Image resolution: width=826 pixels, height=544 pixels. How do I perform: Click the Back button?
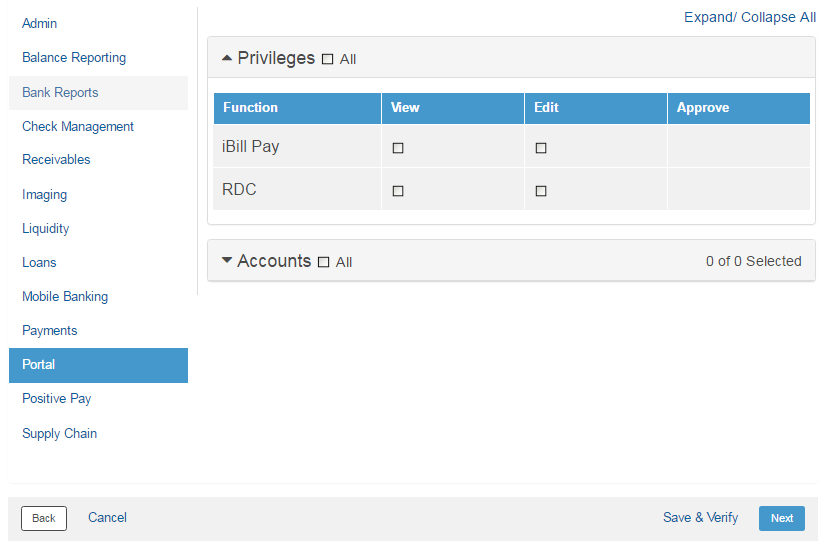pyautogui.click(x=44, y=518)
